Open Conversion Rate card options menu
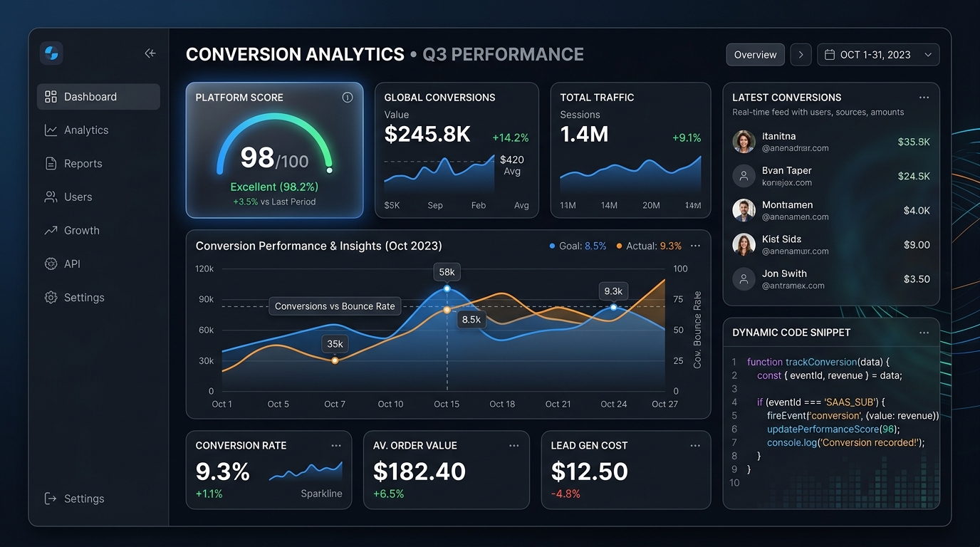This screenshot has width=980, height=547. [336, 445]
